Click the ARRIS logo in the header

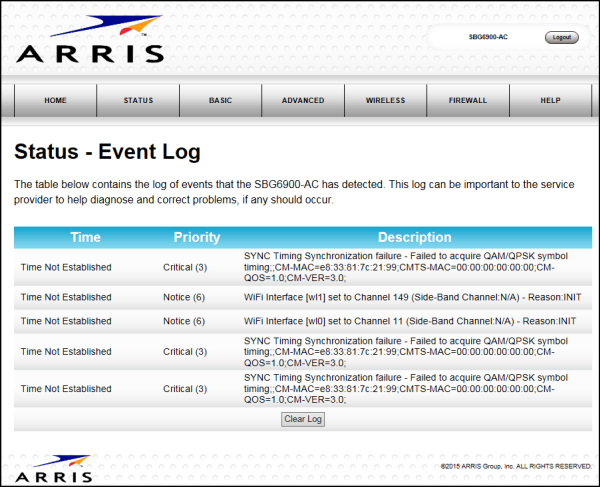[88, 40]
